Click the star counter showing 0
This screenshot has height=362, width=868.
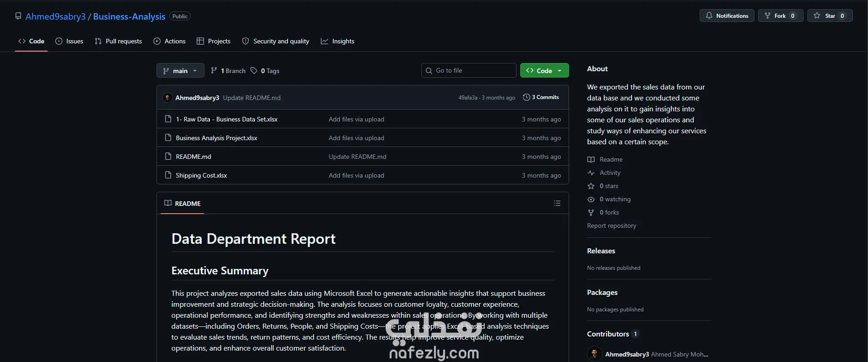842,16
